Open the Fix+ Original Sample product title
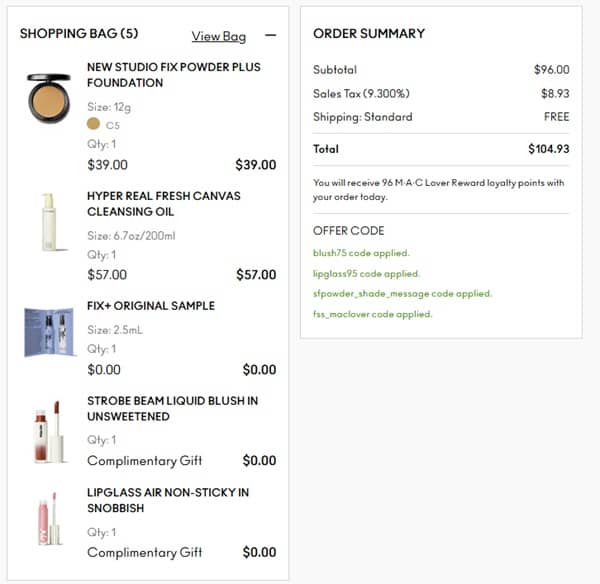Image resolution: width=600 pixels, height=584 pixels. coord(151,306)
